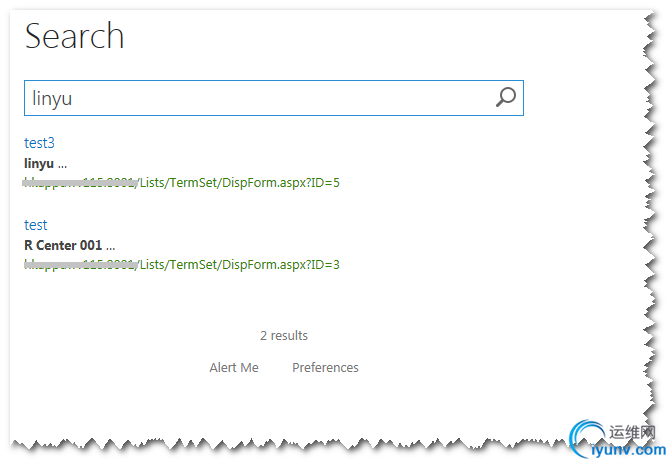Follow the DispForm.aspx?ID=3 URL
This screenshot has height=466, width=672.
(x=182, y=265)
